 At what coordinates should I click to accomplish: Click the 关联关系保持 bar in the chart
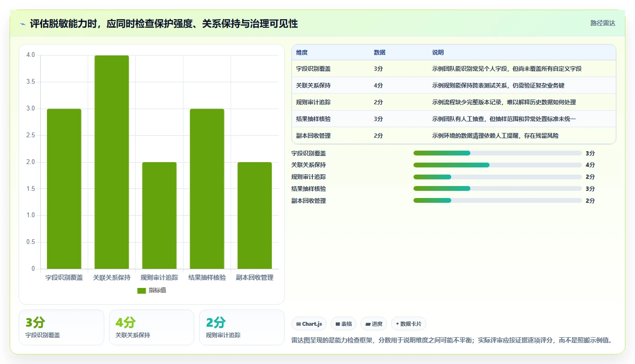[x=111, y=162]
